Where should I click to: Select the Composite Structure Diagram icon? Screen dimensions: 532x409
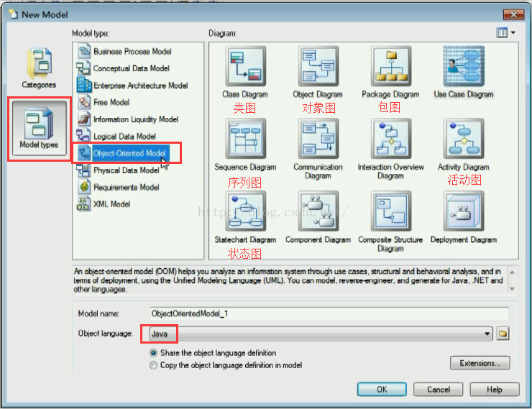pos(391,211)
